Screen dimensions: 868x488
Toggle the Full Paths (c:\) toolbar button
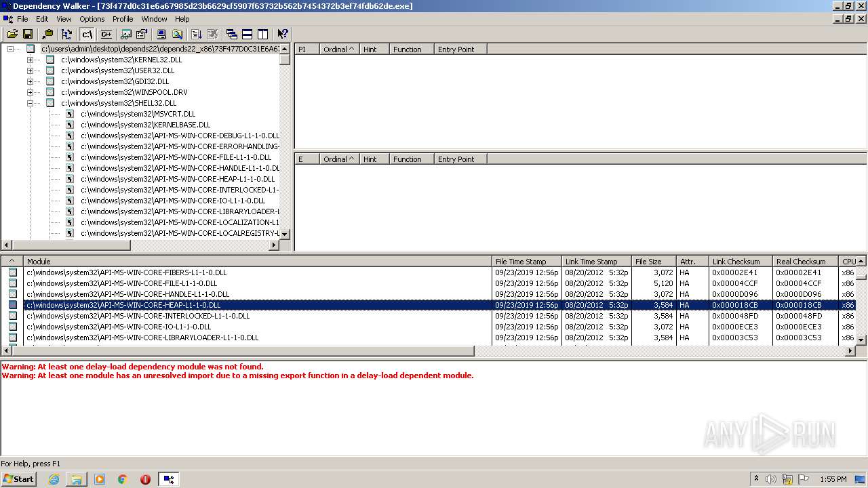pyautogui.click(x=87, y=34)
